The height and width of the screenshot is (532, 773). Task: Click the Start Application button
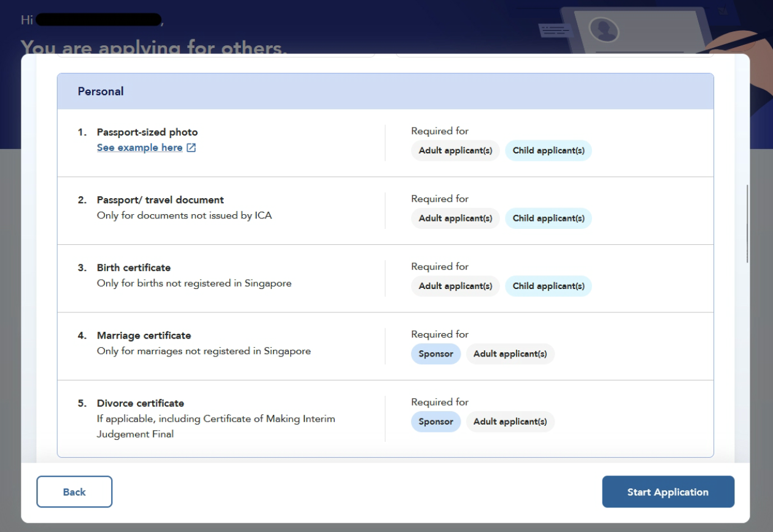click(x=668, y=492)
